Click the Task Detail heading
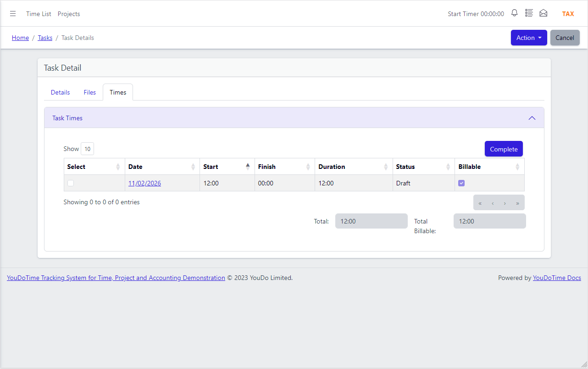Image resolution: width=588 pixels, height=369 pixels. 62,68
